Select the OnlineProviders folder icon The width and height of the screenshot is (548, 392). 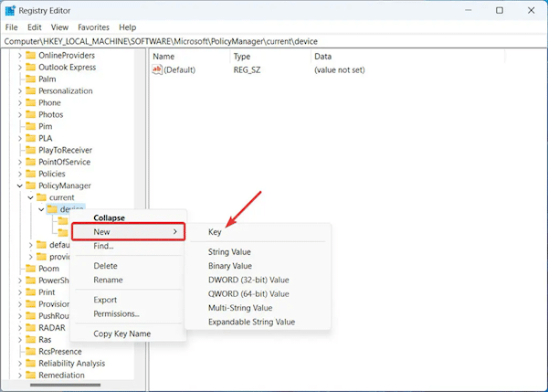[30, 55]
